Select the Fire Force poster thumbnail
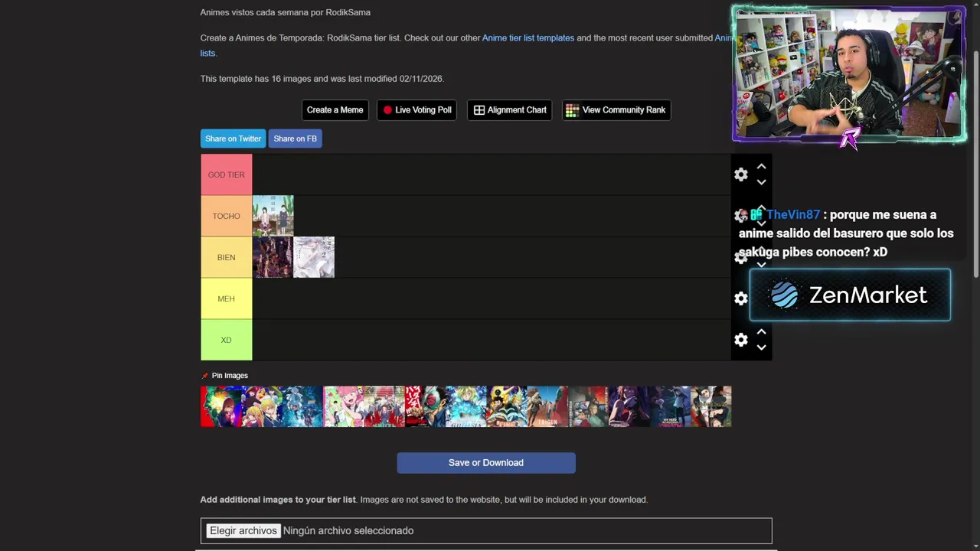The image size is (980, 551). (507, 406)
